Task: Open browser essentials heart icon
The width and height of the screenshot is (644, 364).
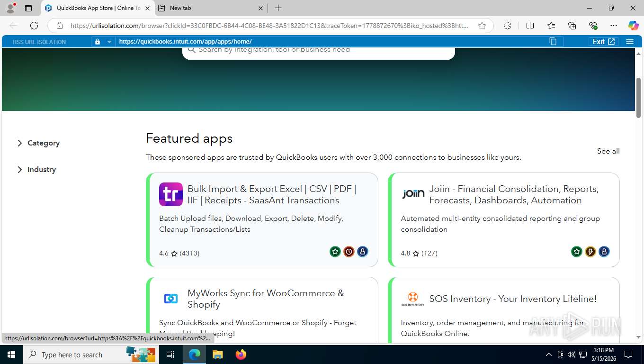Action: coord(593,26)
